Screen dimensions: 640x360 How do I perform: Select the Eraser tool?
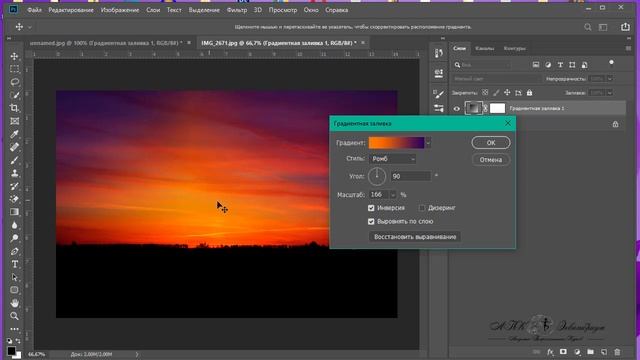pyautogui.click(x=14, y=199)
